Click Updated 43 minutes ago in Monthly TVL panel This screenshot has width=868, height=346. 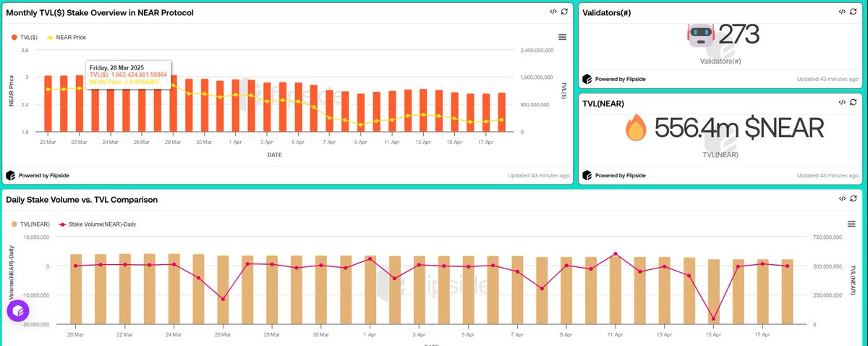tap(539, 175)
